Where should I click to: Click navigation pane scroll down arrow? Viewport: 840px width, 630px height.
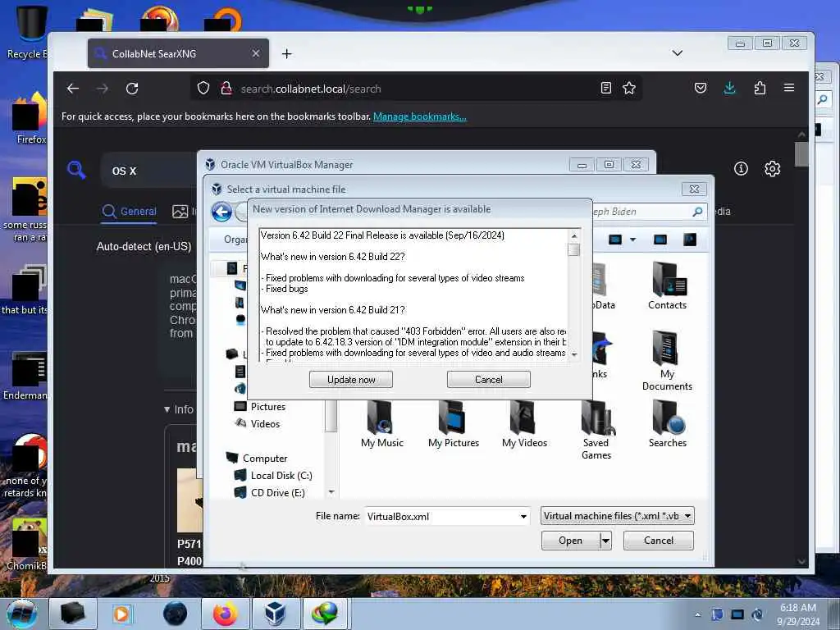331,492
